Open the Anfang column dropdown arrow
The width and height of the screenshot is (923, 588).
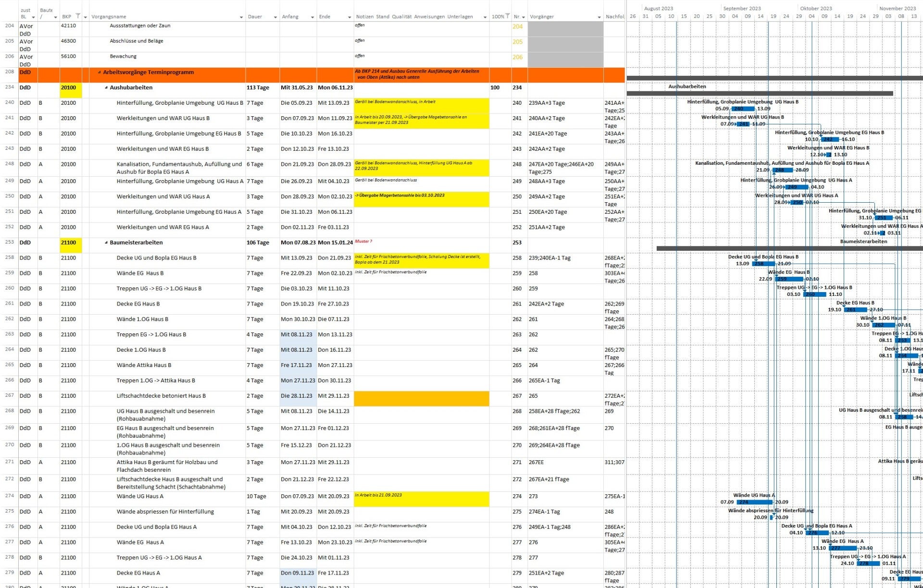[x=312, y=17]
